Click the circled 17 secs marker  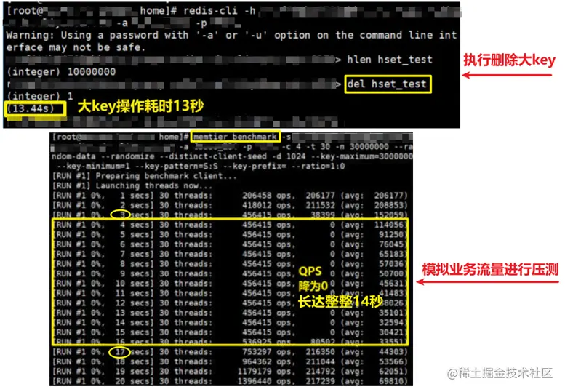(x=119, y=352)
